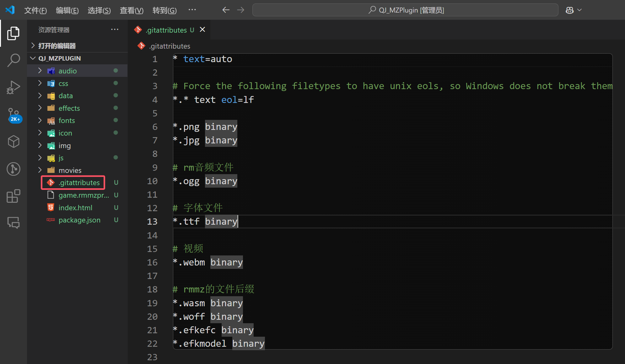Viewport: 625px width, 364px height.
Task: Open the 选择(S) menu
Action: [x=99, y=10]
